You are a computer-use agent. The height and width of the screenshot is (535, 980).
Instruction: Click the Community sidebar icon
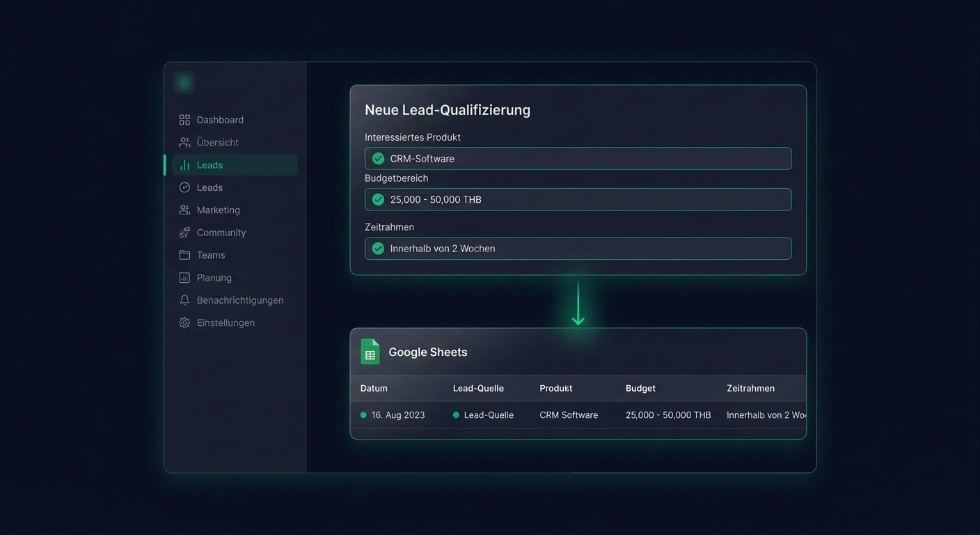click(x=184, y=233)
